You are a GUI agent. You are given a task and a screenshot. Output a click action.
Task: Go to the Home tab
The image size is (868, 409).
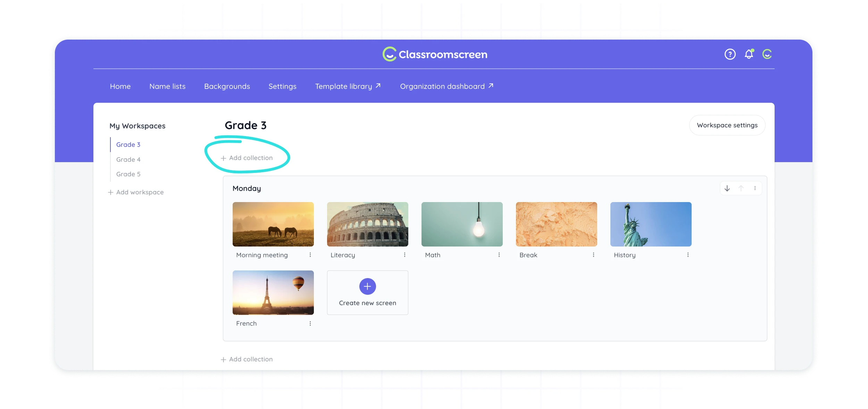click(x=120, y=86)
